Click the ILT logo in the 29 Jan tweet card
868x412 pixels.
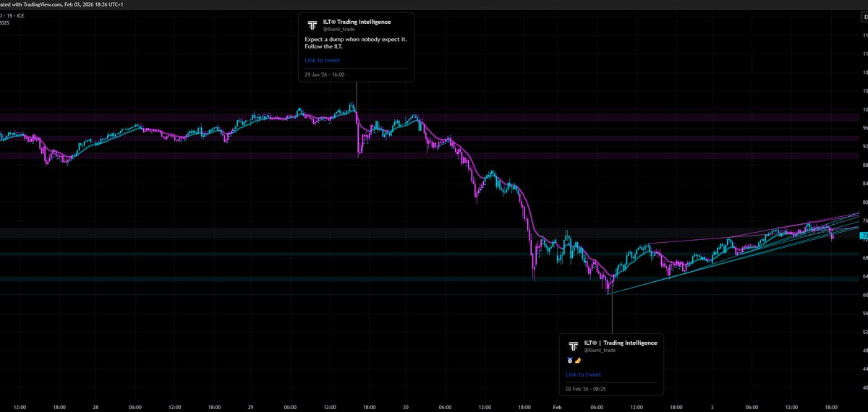312,25
